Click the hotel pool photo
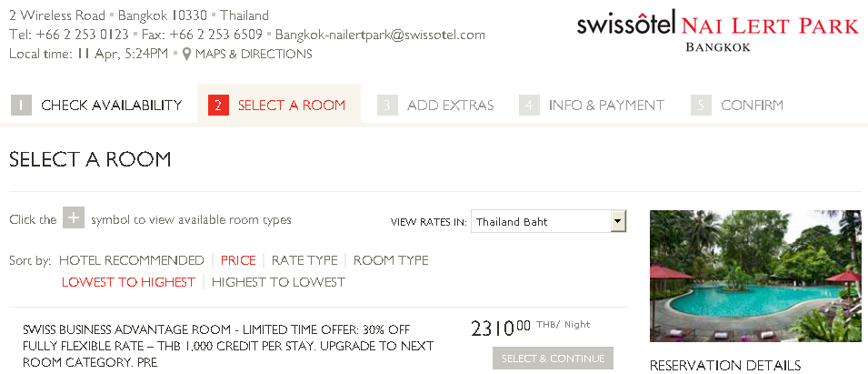The image size is (868, 374). [755, 276]
